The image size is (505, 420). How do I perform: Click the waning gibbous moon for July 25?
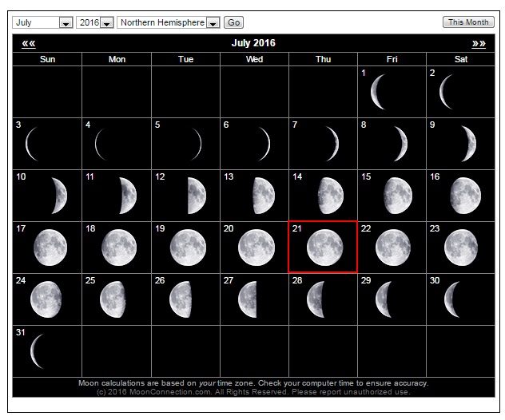coord(113,299)
